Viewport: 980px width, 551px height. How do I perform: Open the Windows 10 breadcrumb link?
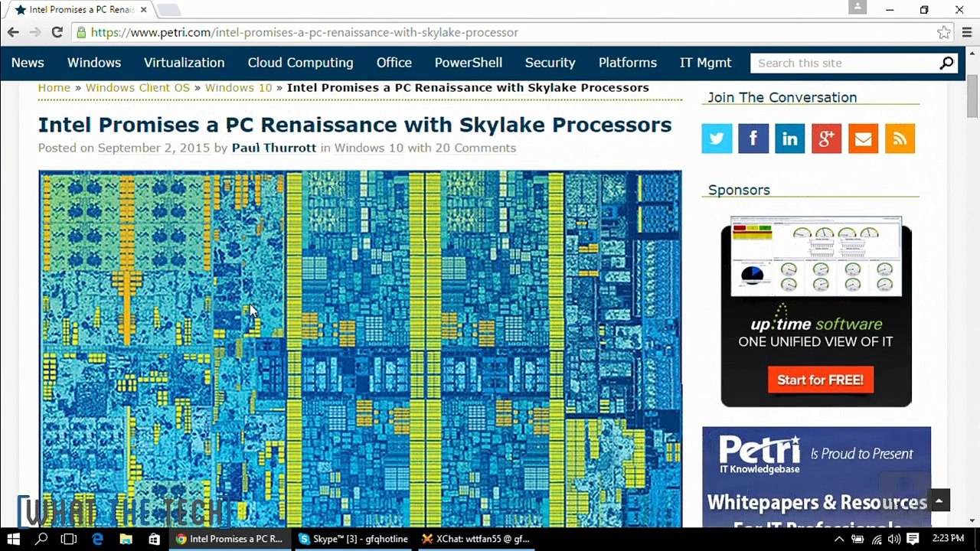(x=238, y=87)
